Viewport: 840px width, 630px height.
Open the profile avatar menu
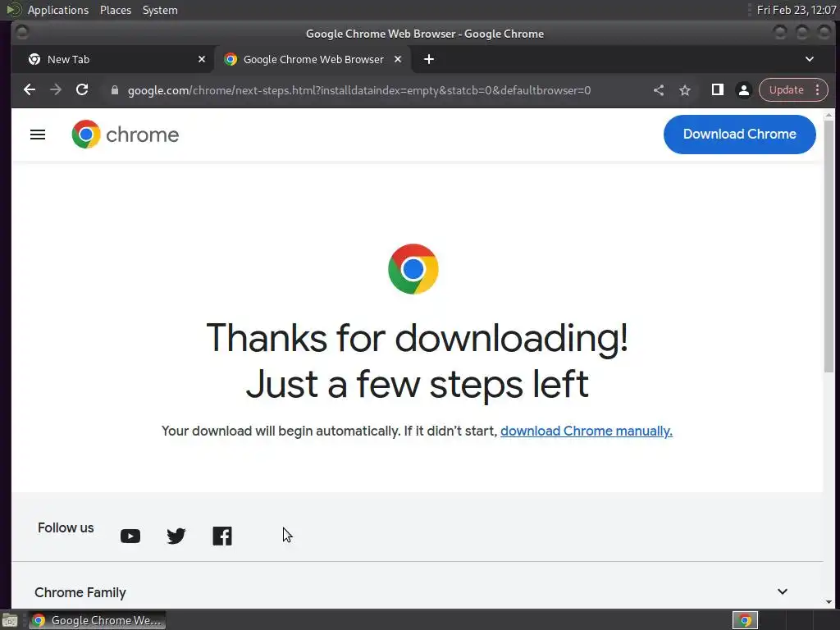743,90
